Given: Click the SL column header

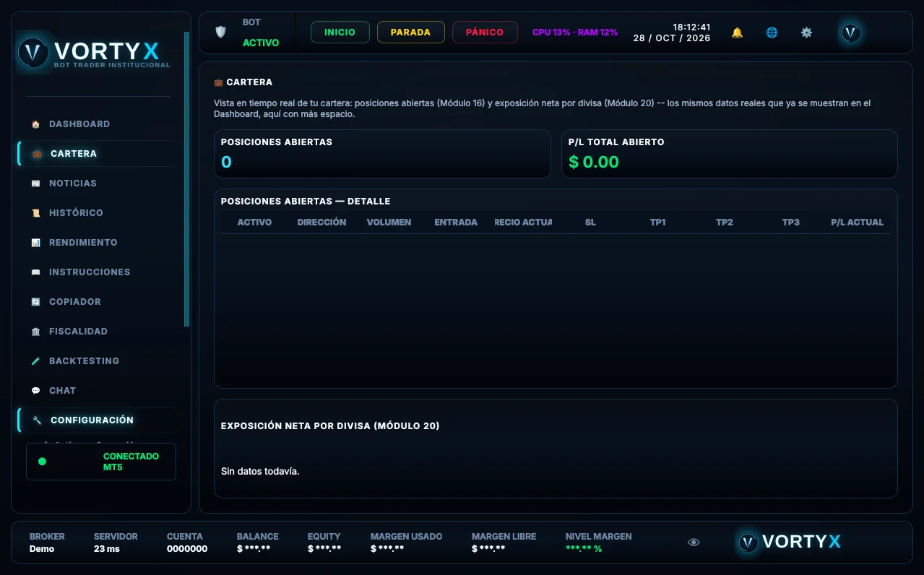Looking at the screenshot, I should [590, 222].
